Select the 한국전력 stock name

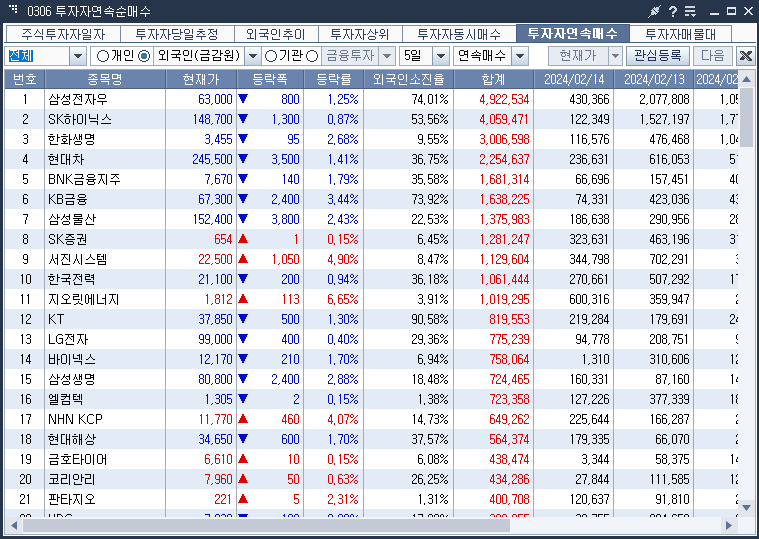[71, 279]
